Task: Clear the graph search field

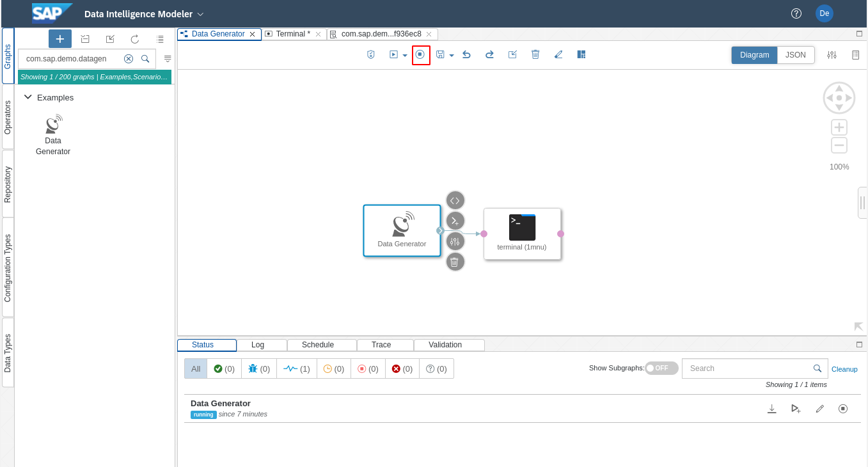Action: [129, 59]
